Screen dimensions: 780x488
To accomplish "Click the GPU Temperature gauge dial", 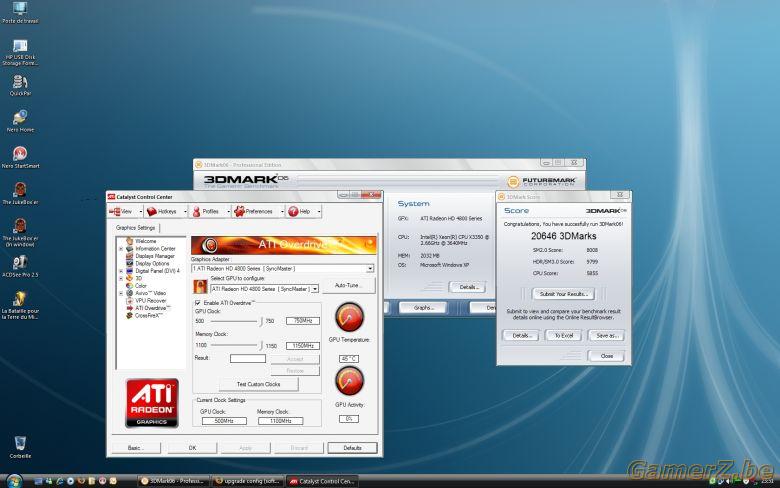I will coord(349,317).
